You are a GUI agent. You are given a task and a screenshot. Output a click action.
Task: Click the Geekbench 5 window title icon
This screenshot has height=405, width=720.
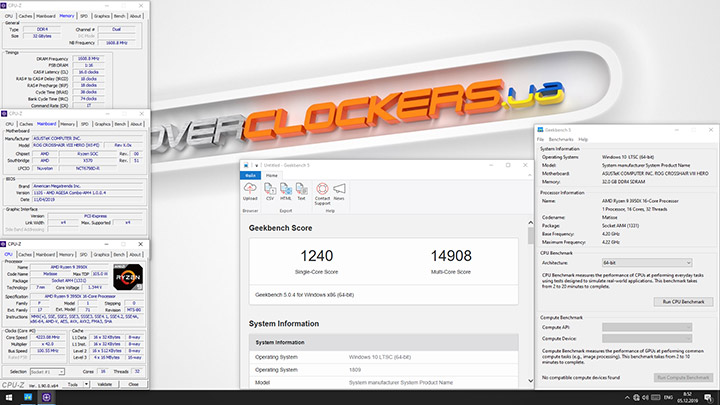(x=540, y=130)
